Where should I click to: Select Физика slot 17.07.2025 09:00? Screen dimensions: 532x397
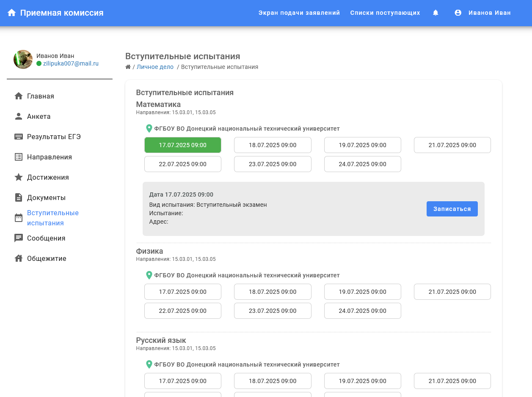point(183,292)
